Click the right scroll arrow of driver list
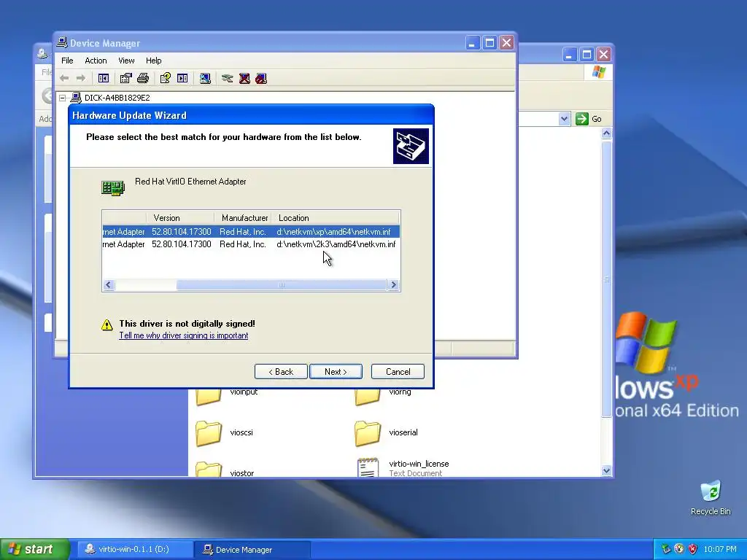The image size is (747, 560). 393,285
